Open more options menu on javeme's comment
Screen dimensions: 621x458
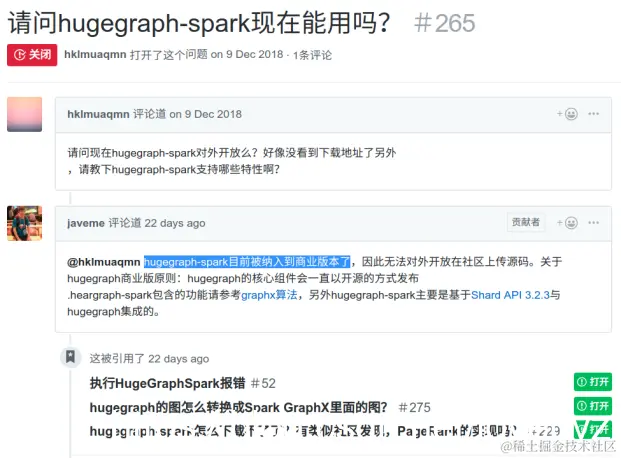(x=593, y=223)
